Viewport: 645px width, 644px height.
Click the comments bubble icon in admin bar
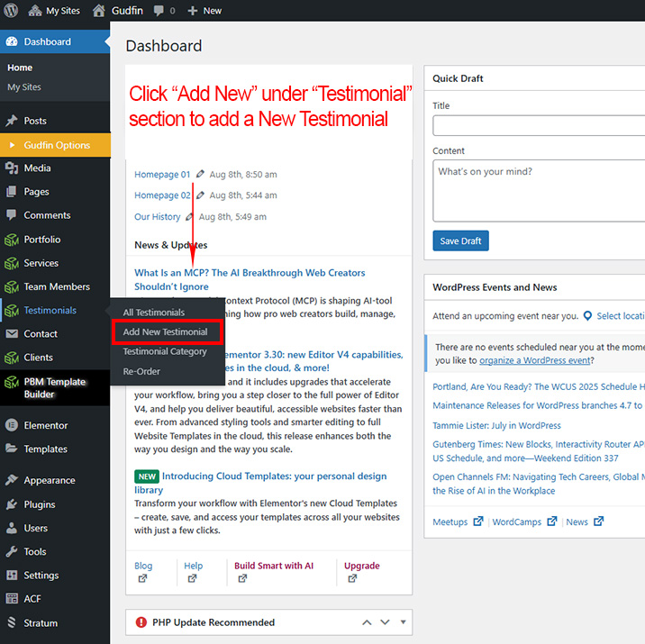159,11
